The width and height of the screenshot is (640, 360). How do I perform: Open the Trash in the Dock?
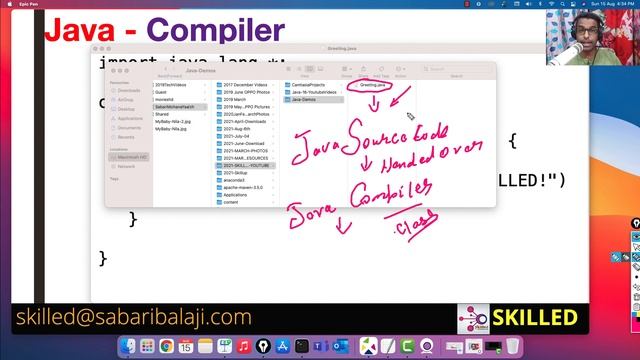click(513, 346)
